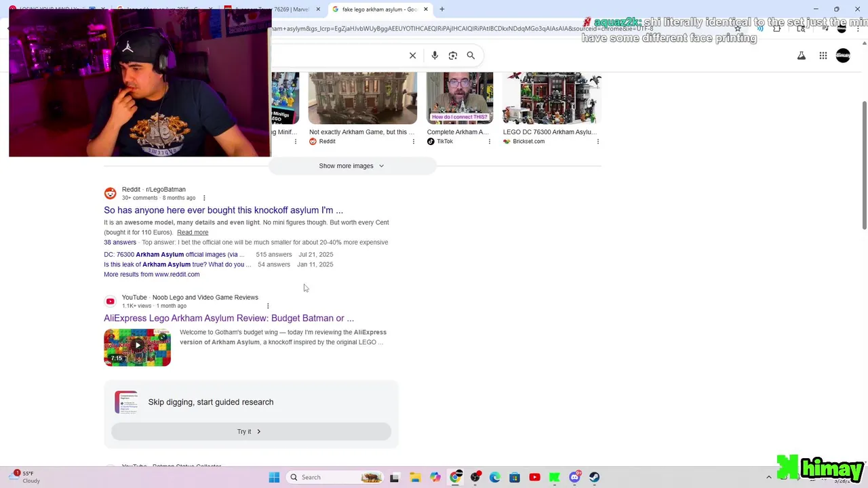Close the fake lego arkham asylum tab
This screenshot has height=488, width=868.
[426, 9]
